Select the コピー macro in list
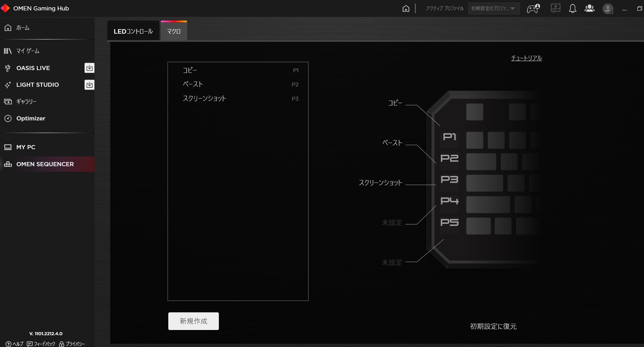This screenshot has width=644, height=347. point(238,70)
